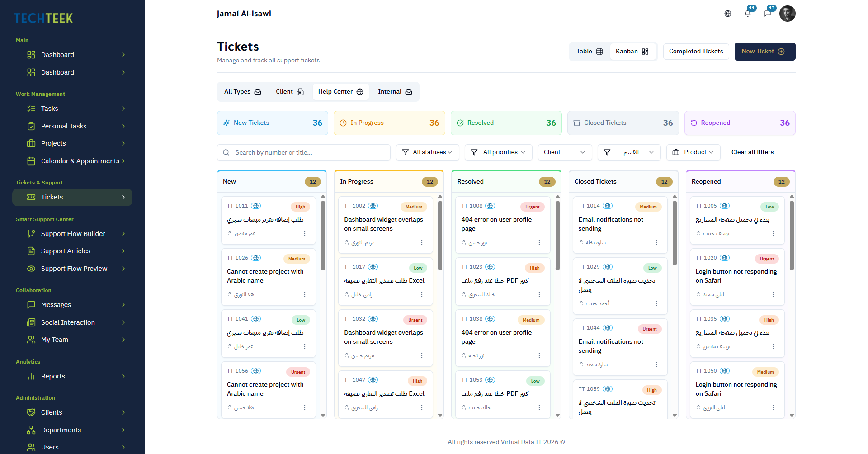Viewport: 868px width, 454px height.
Task: Click the New Ticket button
Action: click(765, 52)
